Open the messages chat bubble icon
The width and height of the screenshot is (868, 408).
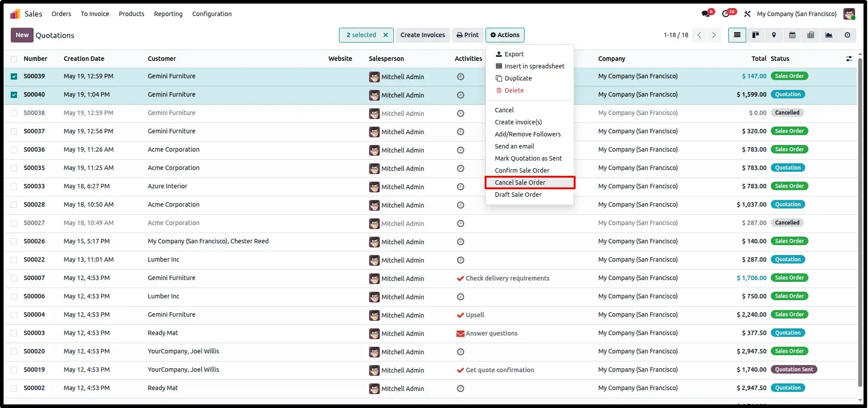click(706, 14)
